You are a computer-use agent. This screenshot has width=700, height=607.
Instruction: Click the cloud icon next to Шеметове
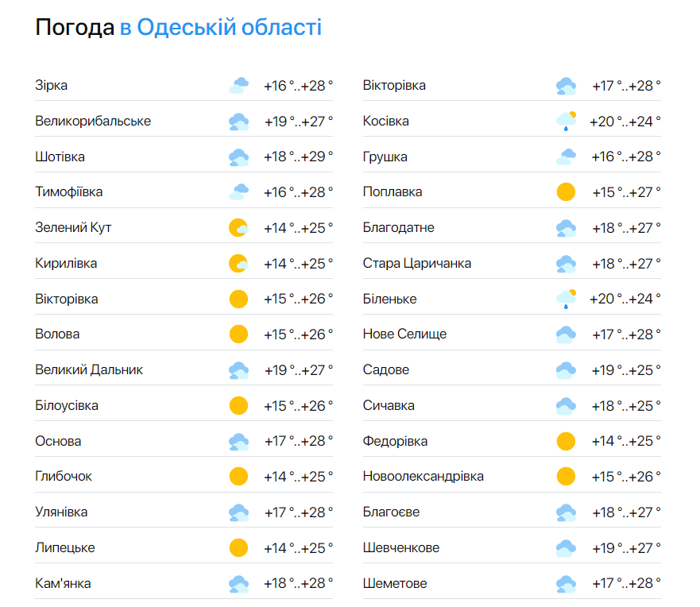coord(565,582)
